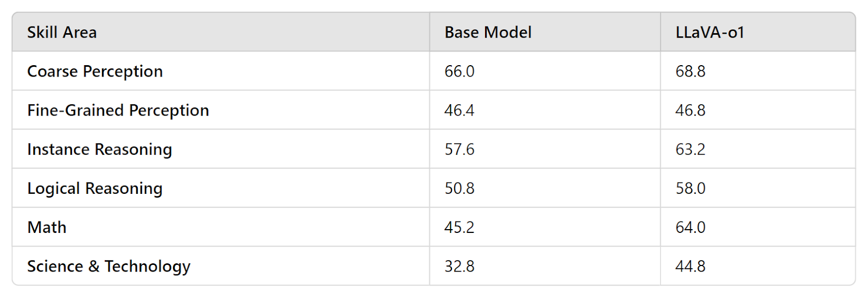Click the LLaVA-o1 value 68.8
Image resolution: width=868 pixels, height=297 pixels.
[691, 72]
